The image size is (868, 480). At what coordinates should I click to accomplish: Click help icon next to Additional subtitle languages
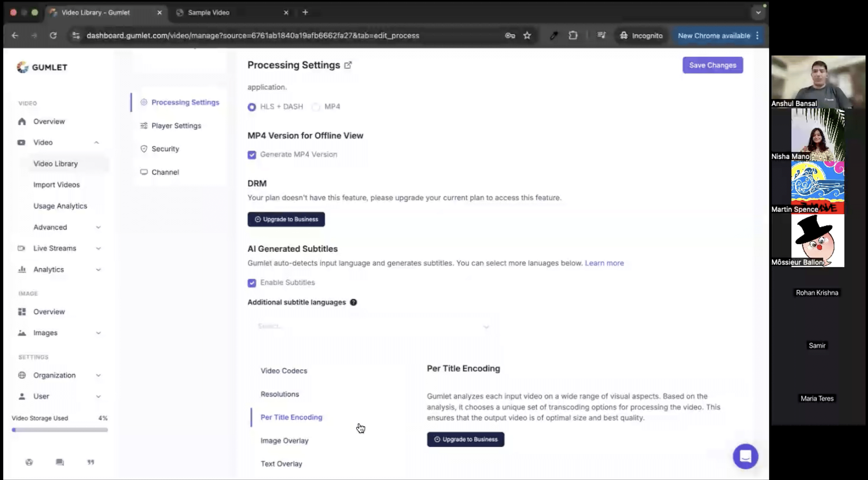tap(353, 302)
